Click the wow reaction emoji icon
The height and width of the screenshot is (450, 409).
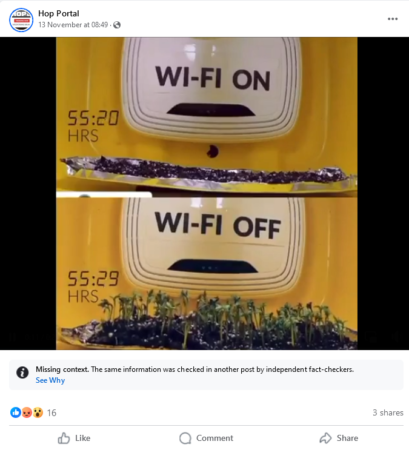[38, 413]
